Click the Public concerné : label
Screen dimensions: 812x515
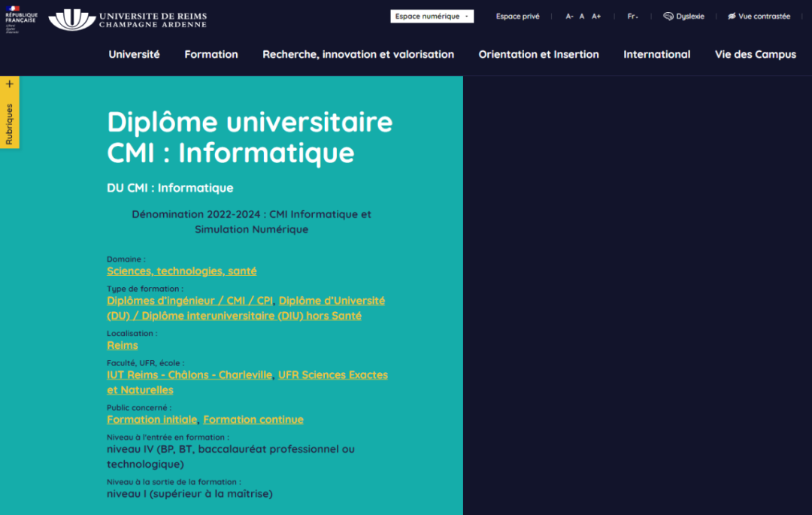(139, 407)
